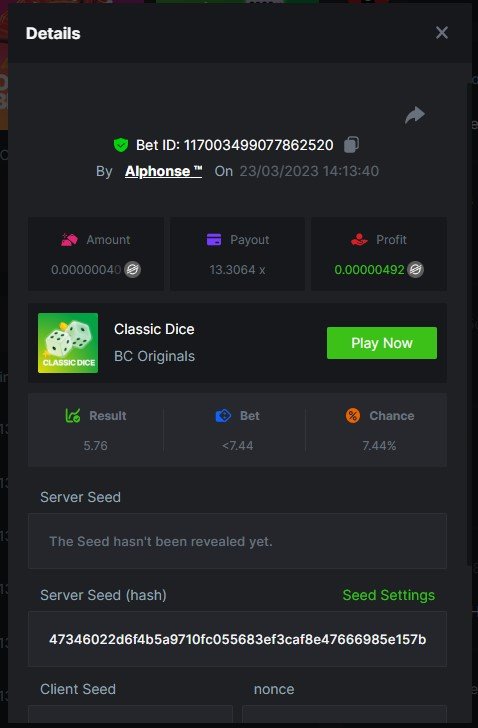
Task: Click the Client Seed input box
Action: tap(130, 714)
